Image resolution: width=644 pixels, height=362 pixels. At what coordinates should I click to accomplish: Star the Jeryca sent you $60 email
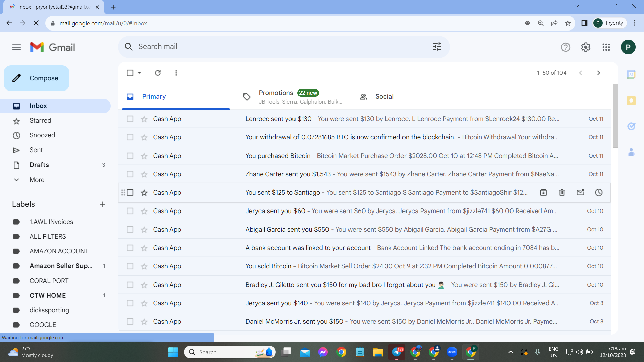pos(144,211)
